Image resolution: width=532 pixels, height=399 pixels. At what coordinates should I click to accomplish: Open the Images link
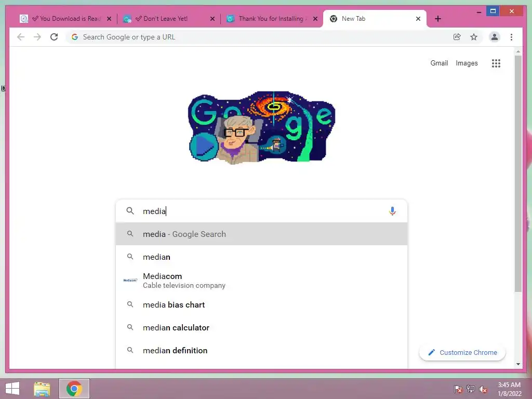coord(467,63)
